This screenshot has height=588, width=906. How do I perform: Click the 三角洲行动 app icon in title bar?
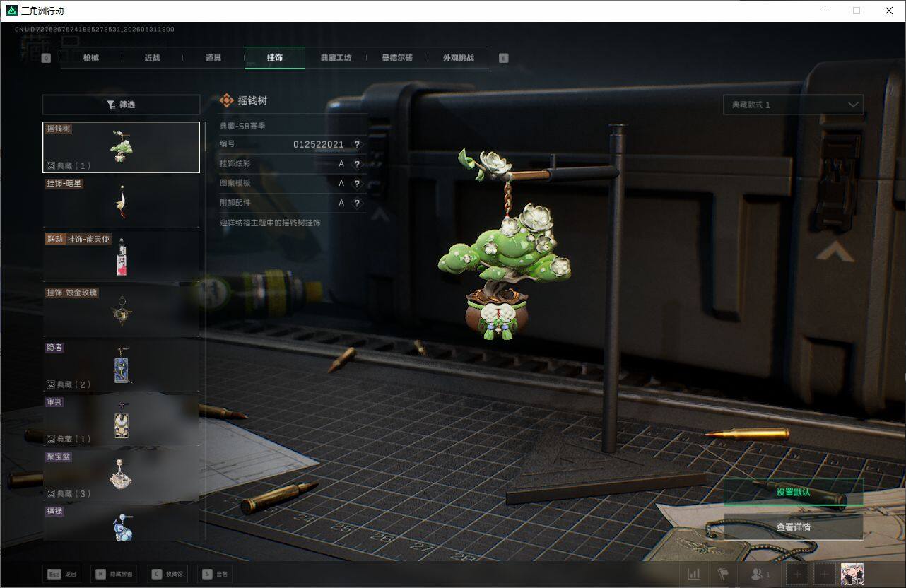[x=12, y=11]
